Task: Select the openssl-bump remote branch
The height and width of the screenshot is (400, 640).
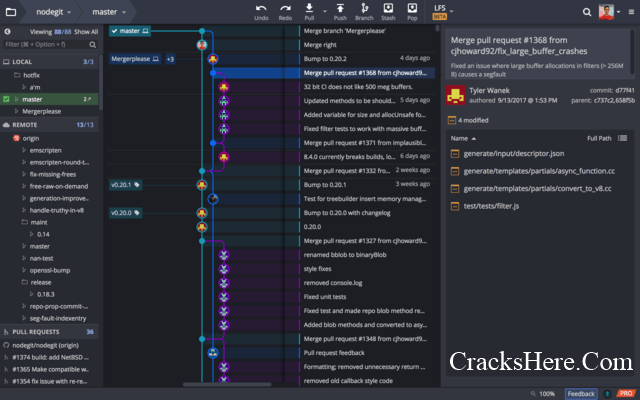Action: point(49,270)
